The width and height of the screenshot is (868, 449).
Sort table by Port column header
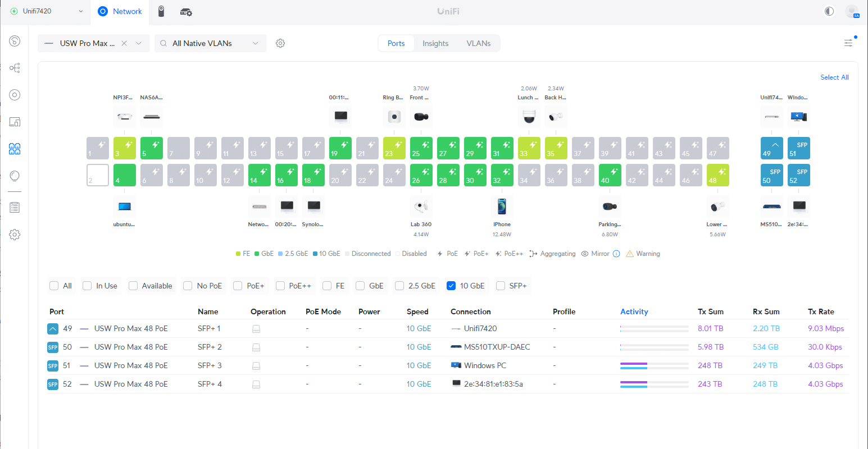pos(57,311)
